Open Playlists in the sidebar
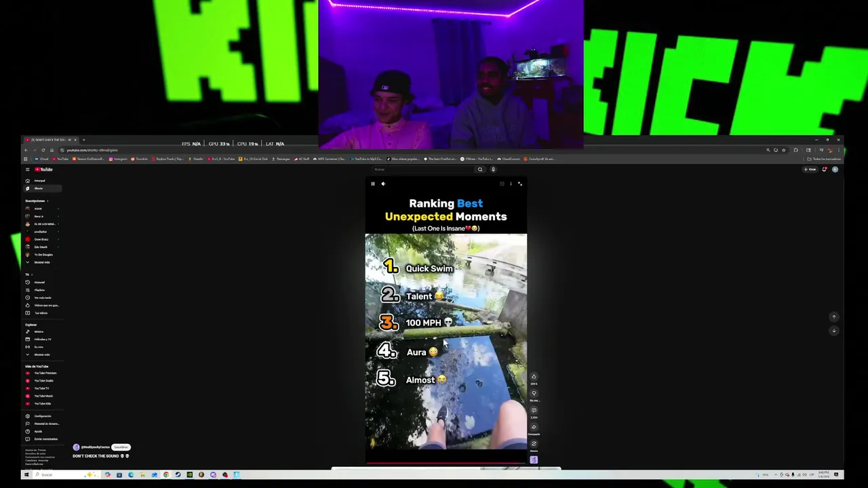 click(42, 290)
